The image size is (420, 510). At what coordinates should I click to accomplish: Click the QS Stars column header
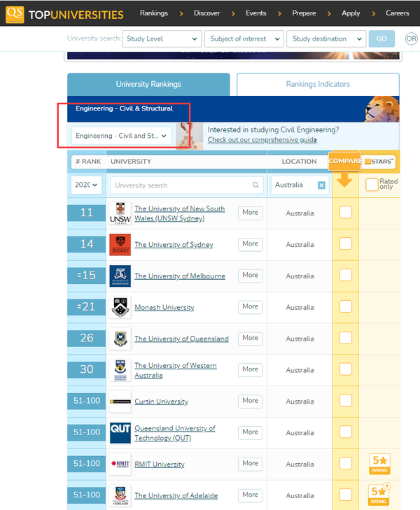tap(379, 162)
